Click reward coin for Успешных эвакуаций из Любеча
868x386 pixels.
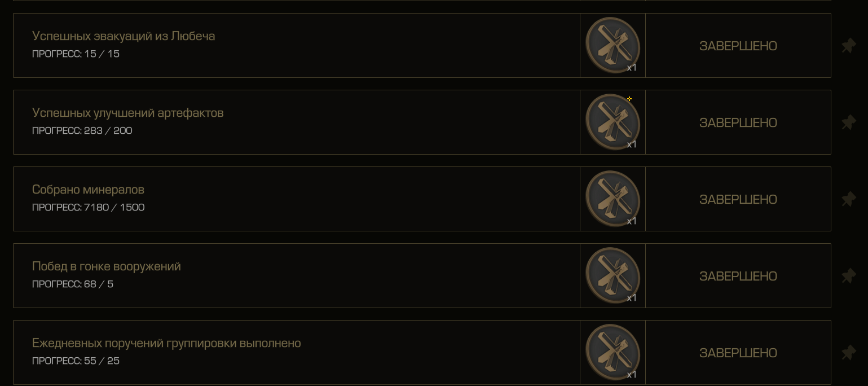[x=613, y=45]
